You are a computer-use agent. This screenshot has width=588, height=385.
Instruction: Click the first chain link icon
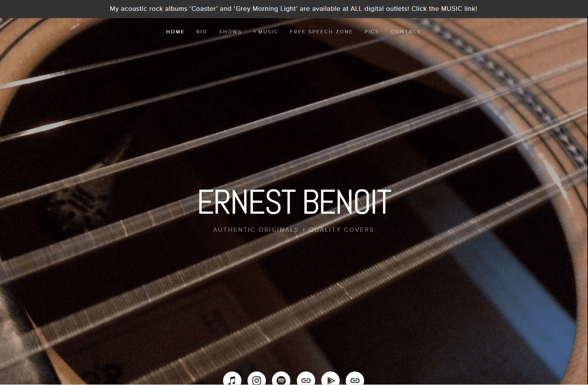click(306, 379)
